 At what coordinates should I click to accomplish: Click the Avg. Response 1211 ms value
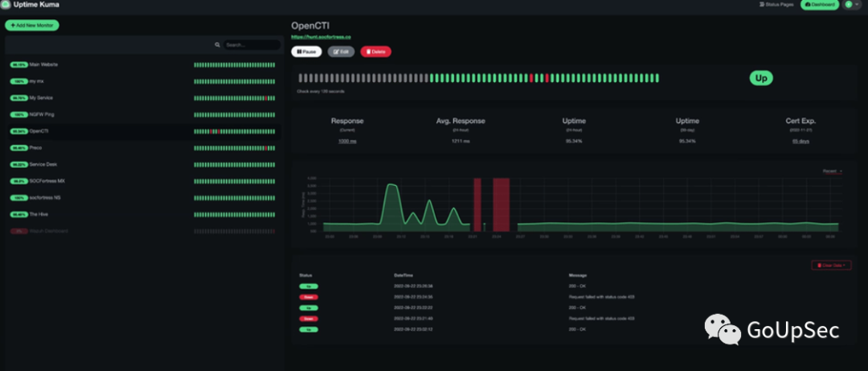[x=461, y=142]
